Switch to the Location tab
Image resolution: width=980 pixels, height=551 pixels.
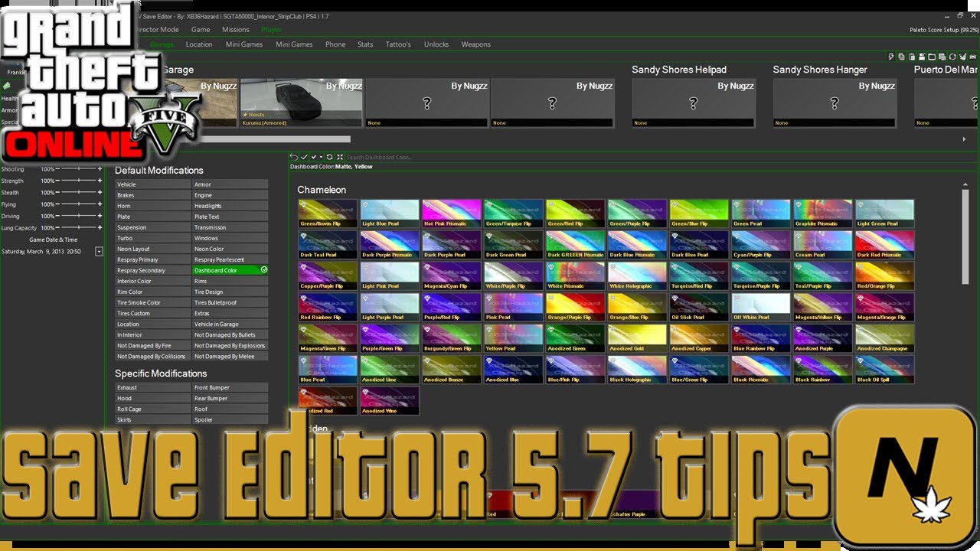click(x=199, y=44)
